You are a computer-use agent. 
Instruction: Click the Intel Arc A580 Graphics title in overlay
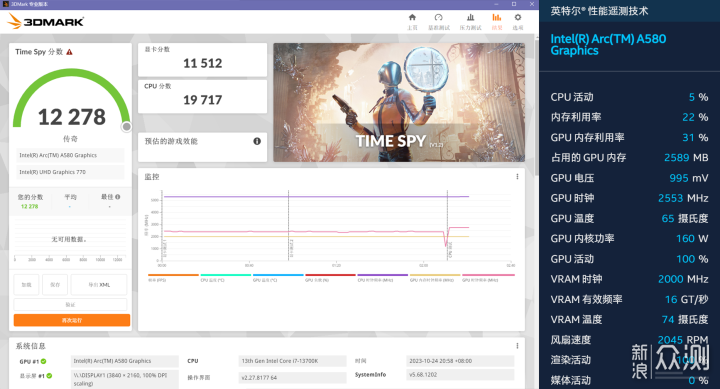(608, 45)
